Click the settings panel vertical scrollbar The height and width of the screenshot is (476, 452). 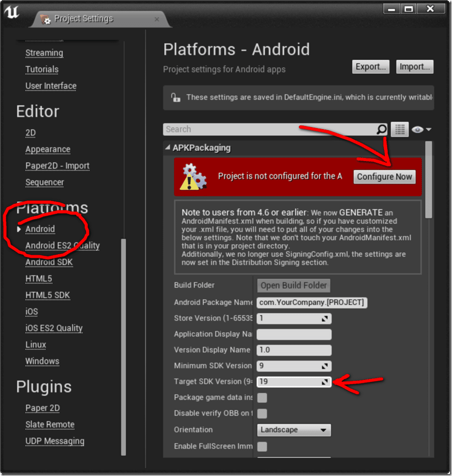tap(428, 180)
